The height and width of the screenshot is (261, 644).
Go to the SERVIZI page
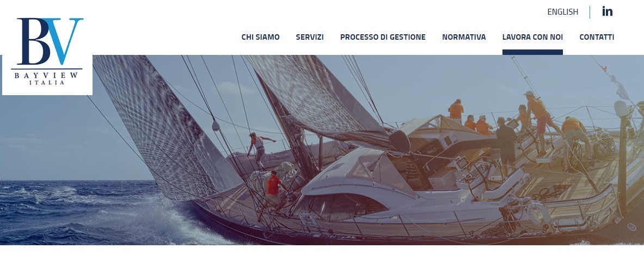click(x=310, y=37)
